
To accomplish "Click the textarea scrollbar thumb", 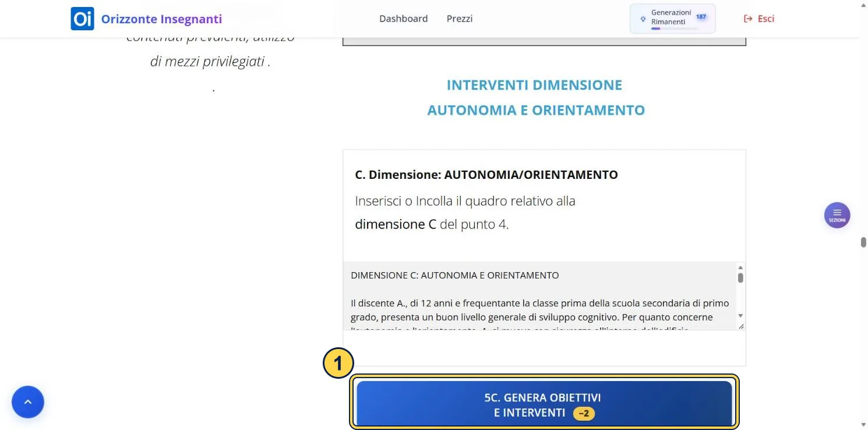I will pos(740,277).
